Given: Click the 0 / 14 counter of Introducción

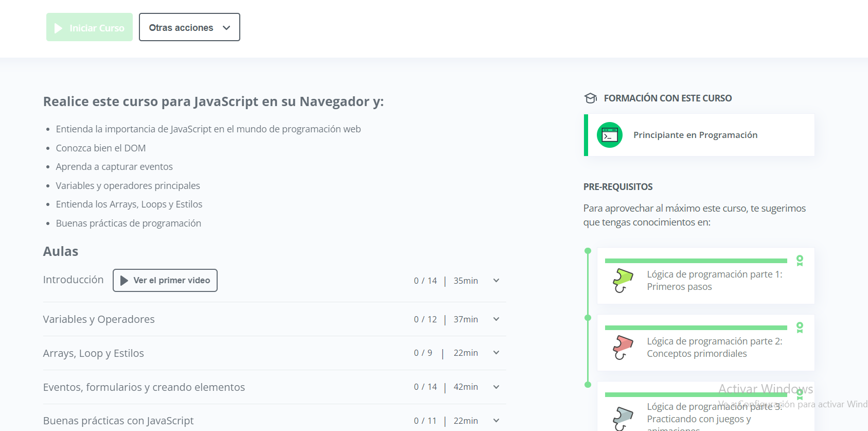Looking at the screenshot, I should [426, 281].
